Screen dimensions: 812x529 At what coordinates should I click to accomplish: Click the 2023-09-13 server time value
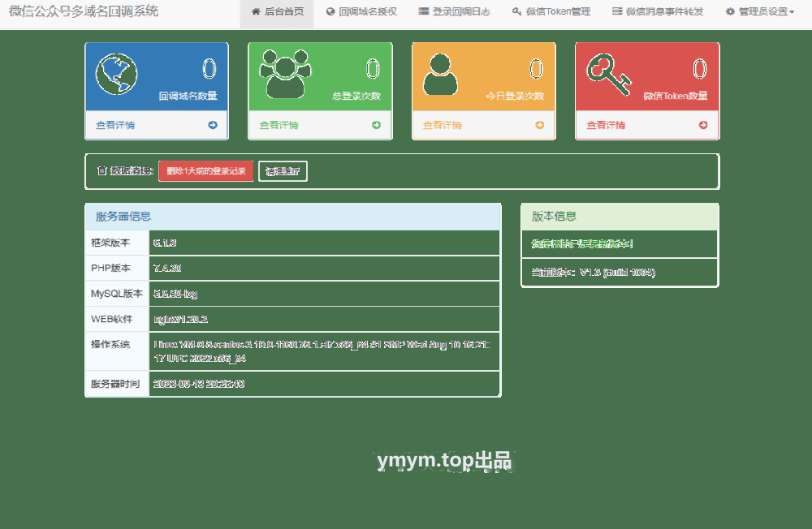click(199, 384)
